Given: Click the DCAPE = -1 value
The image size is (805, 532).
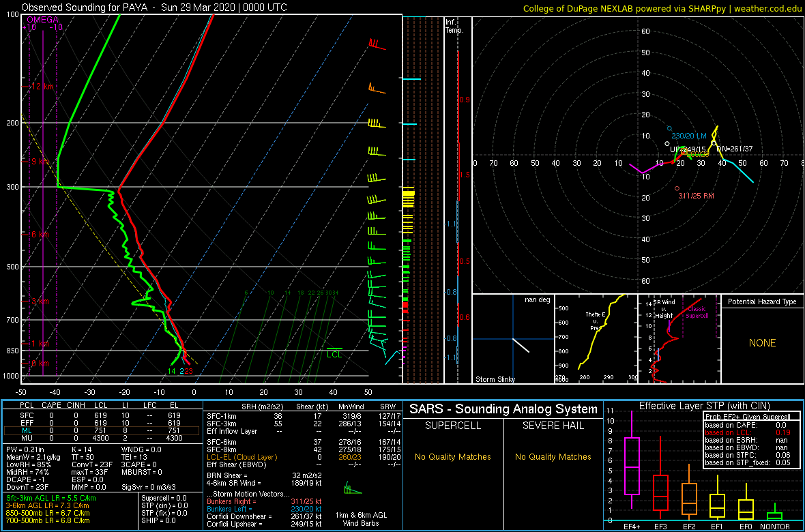Looking at the screenshot, I should [24, 480].
